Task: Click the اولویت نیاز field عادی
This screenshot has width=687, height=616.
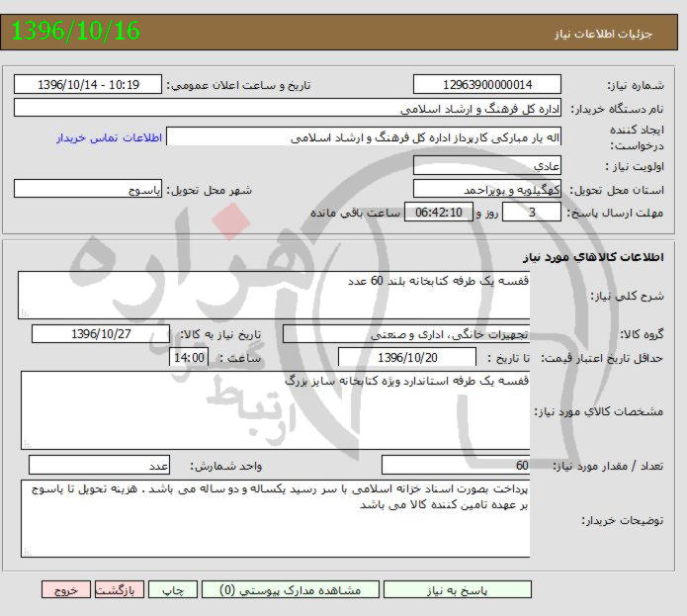Action: (486, 165)
